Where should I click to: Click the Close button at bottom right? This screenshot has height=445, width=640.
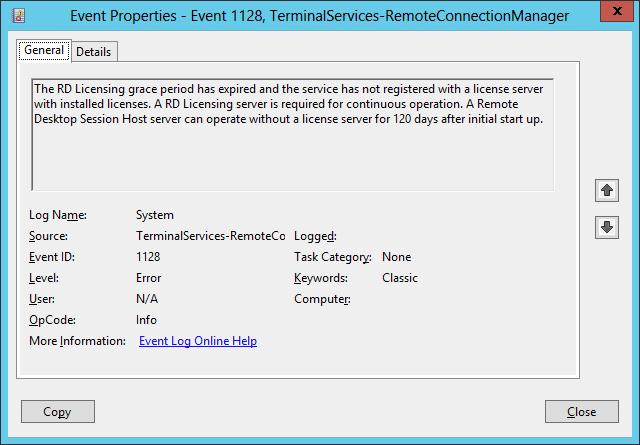click(581, 412)
